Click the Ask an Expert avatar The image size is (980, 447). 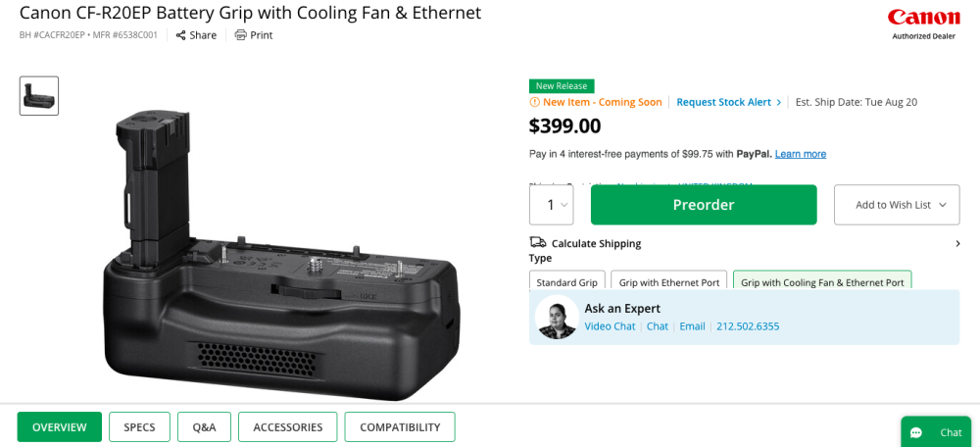[557, 318]
